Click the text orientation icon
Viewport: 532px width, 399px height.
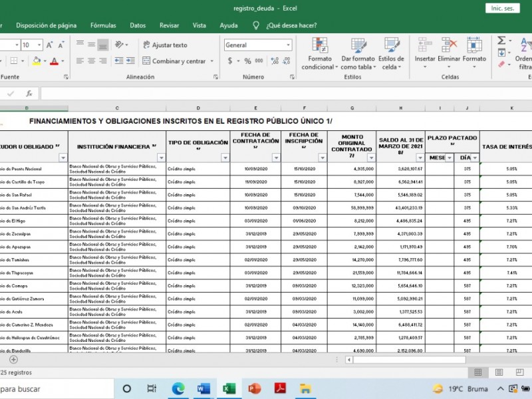[119, 45]
